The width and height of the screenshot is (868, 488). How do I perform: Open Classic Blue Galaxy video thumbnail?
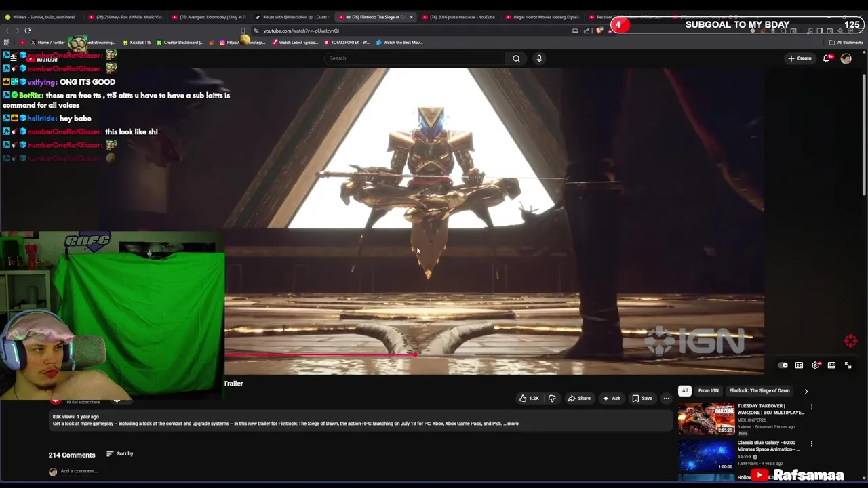tap(706, 455)
